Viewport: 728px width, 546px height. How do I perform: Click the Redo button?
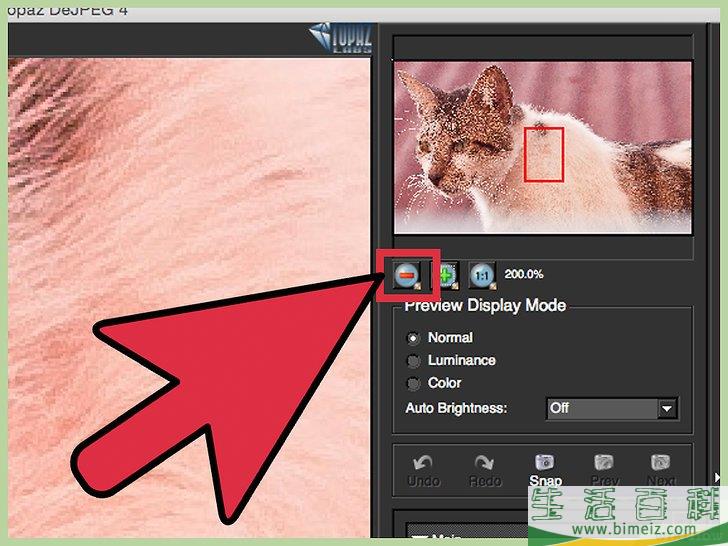click(x=485, y=471)
